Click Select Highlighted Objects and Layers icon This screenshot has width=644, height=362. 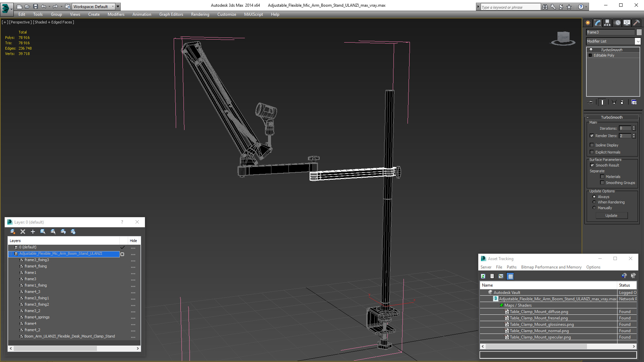click(x=43, y=232)
